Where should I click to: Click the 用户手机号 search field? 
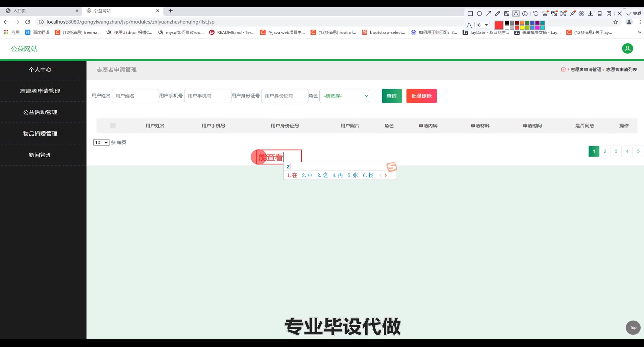click(207, 96)
